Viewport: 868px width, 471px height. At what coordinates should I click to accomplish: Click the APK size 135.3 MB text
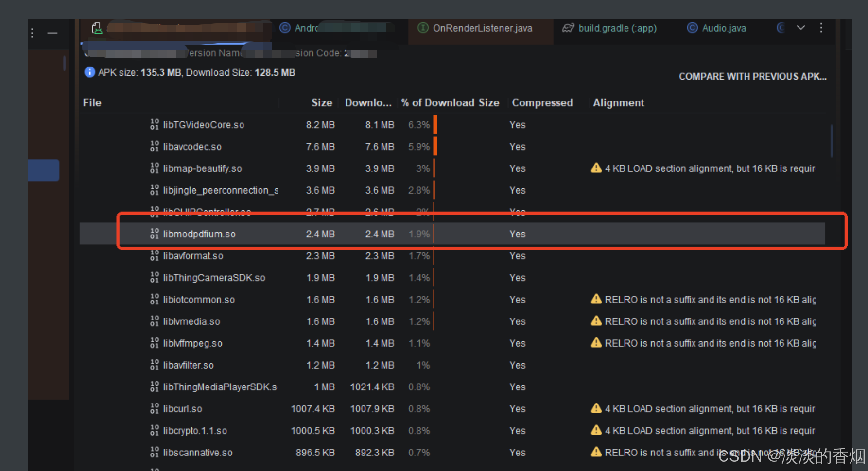[140, 73]
